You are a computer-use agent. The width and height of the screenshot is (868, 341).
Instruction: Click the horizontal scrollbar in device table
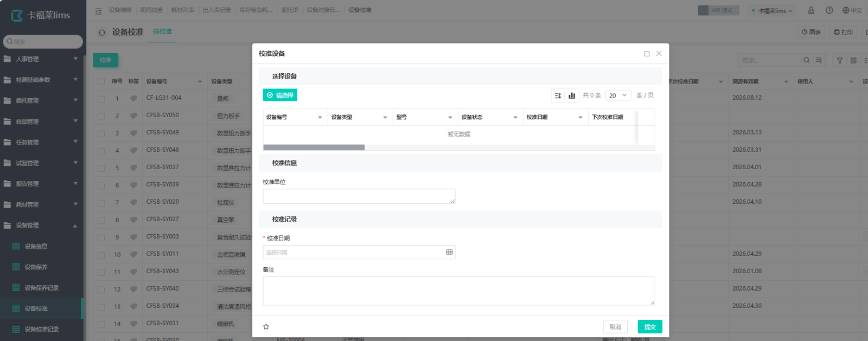(314, 147)
